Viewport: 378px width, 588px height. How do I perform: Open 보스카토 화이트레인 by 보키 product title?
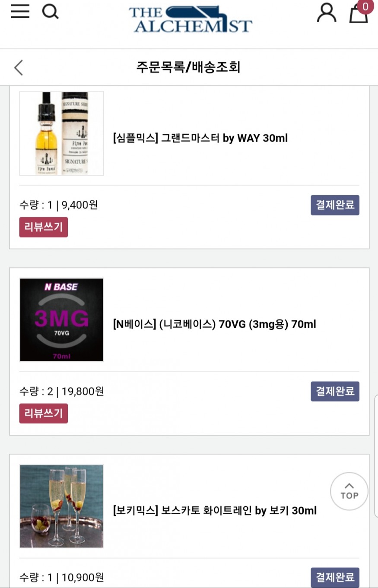pos(214,511)
